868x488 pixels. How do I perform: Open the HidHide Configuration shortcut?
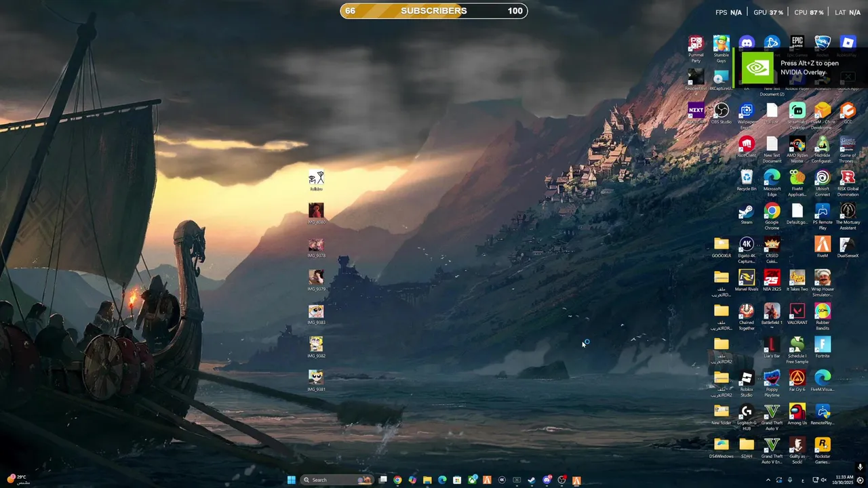tap(822, 149)
